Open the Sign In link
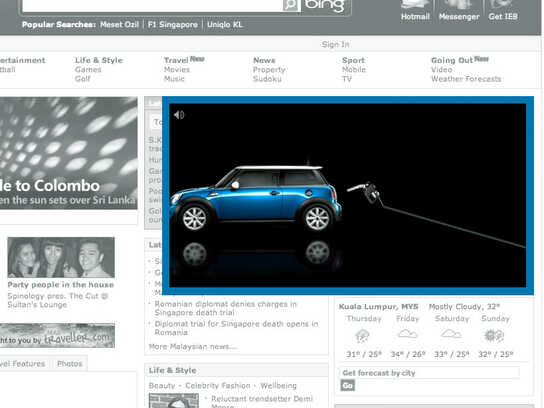Screen dimensions: 544x408 335,44
